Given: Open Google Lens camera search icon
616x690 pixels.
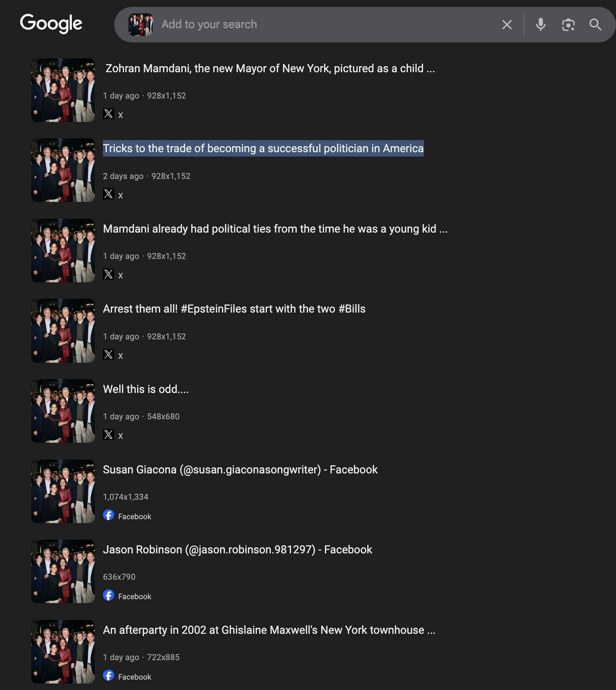Looking at the screenshot, I should click(568, 25).
